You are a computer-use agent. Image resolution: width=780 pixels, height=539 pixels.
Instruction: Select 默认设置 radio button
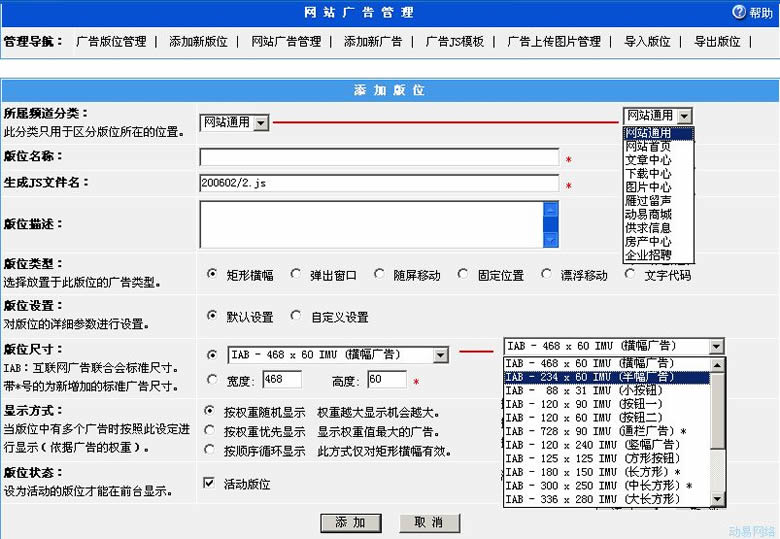click(x=212, y=316)
